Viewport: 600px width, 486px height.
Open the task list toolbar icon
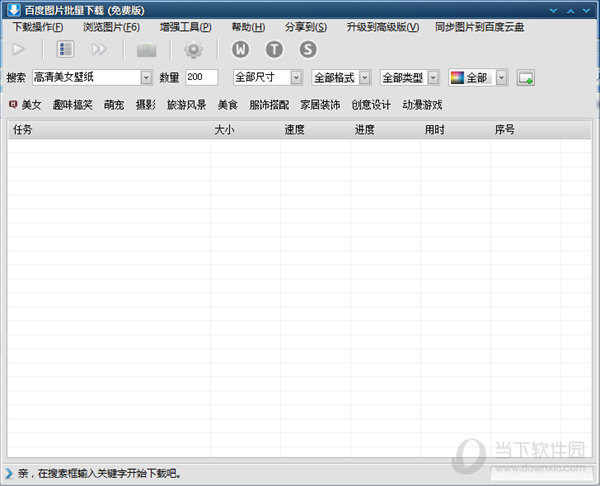click(65, 49)
